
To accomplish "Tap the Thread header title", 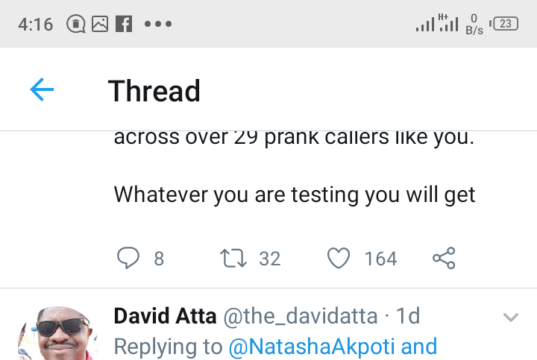I will click(x=154, y=91).
